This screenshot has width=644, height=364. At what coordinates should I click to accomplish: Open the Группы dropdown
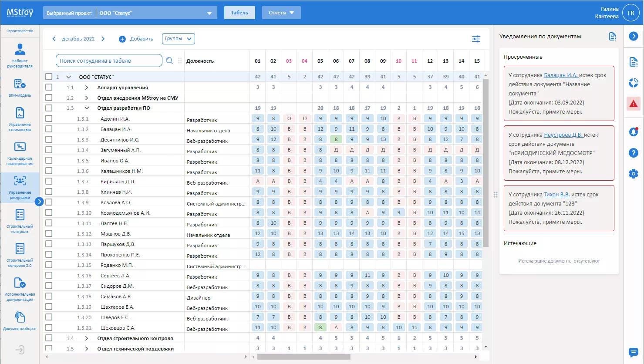tap(178, 39)
